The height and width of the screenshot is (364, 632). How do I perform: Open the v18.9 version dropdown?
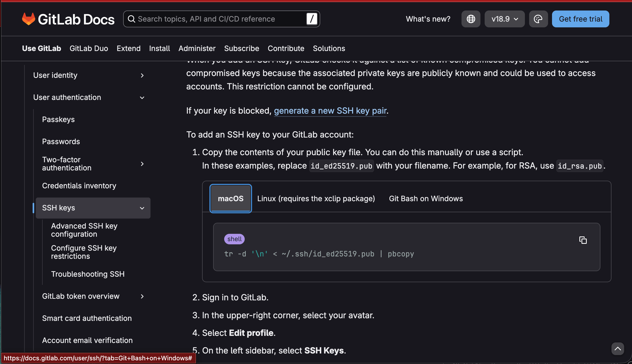click(504, 19)
